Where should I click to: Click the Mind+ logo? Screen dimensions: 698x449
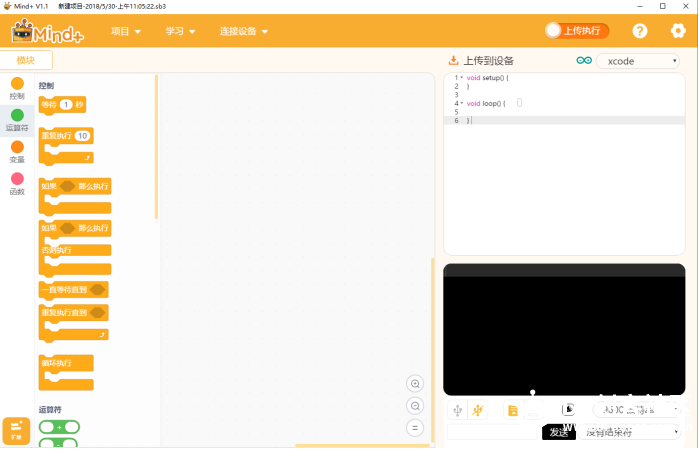48,31
